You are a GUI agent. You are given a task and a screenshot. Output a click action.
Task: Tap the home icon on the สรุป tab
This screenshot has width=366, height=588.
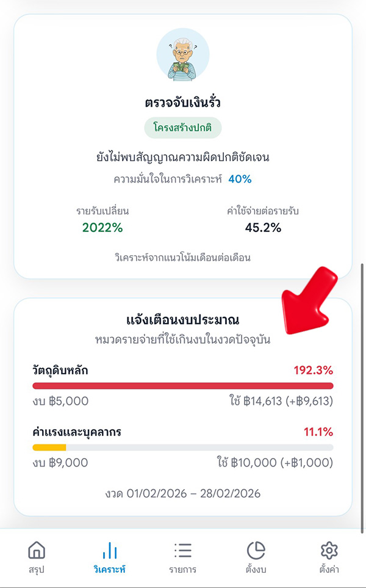click(37, 551)
